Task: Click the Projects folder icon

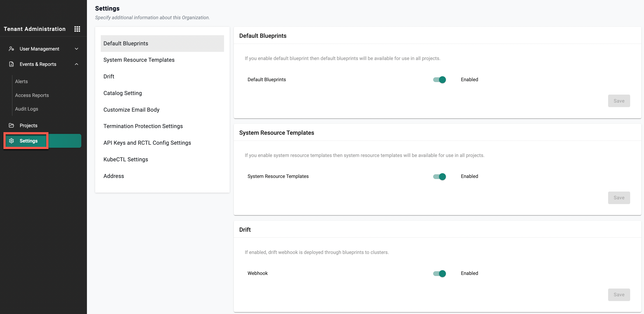Action: pos(11,125)
